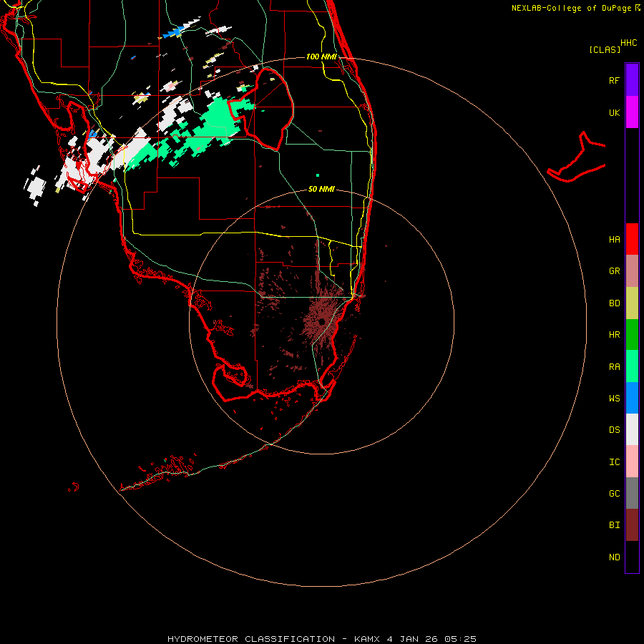Click the BI brown legend swatch
Viewport: 644px width, 644px height.
(632, 525)
